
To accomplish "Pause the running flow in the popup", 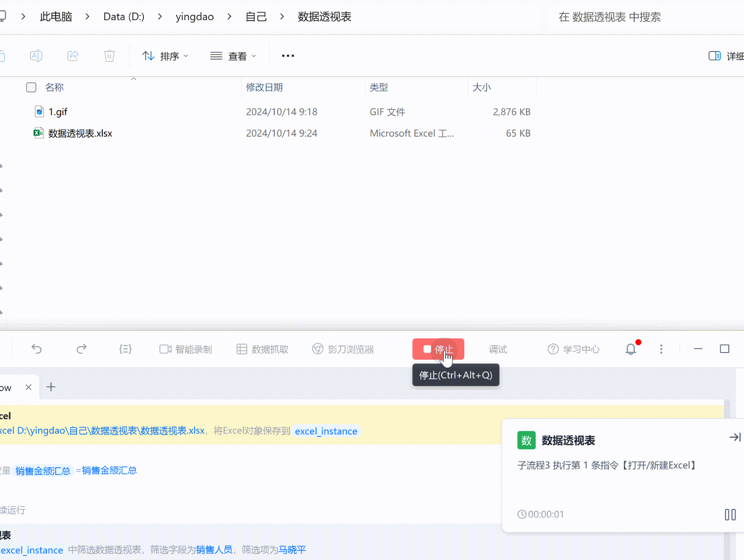I will click(x=730, y=514).
